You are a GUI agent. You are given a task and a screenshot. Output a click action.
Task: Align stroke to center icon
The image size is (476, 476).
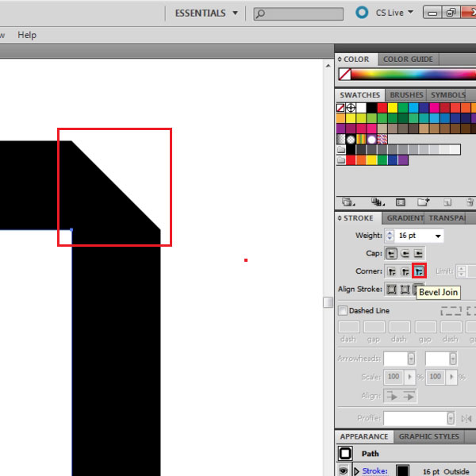pyautogui.click(x=392, y=290)
